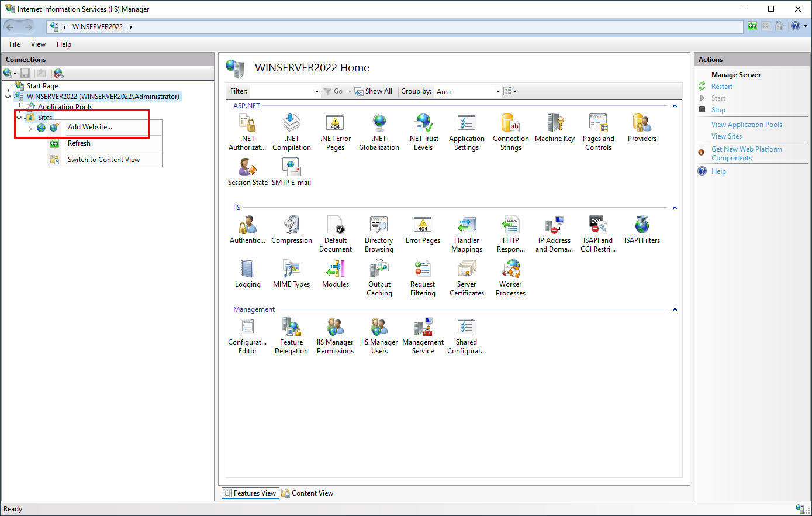
Task: Open the Directory Browsing feature
Action: click(379, 234)
